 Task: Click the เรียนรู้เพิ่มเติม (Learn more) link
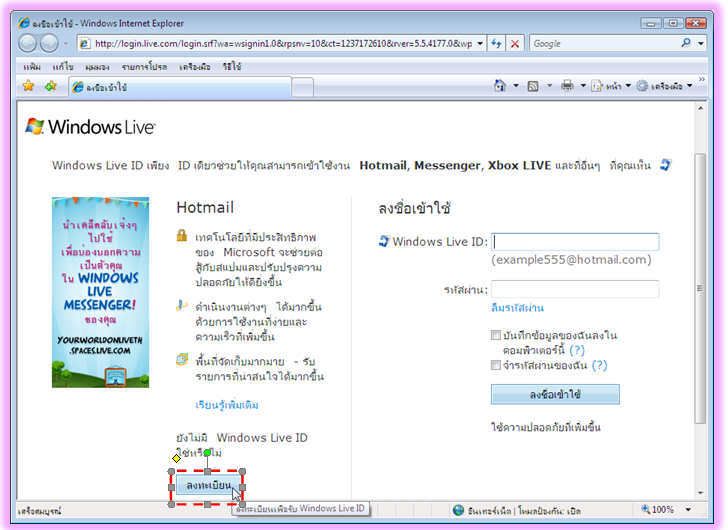click(227, 405)
